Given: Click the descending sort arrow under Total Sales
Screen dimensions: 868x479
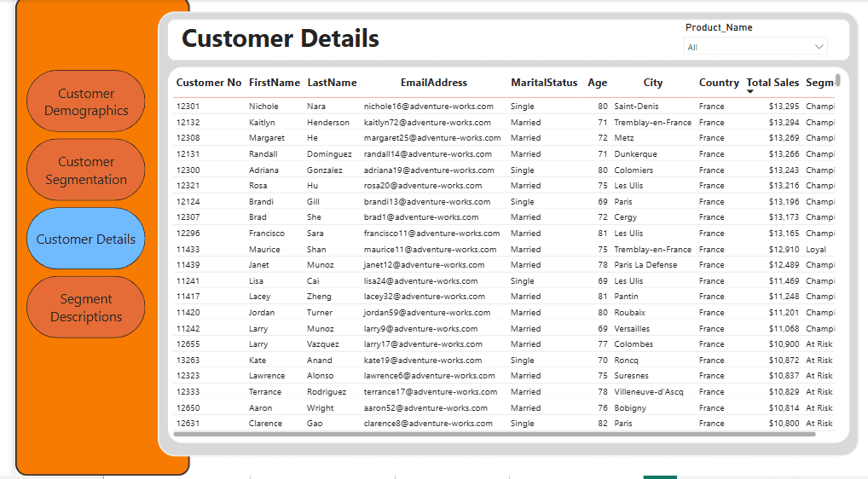Looking at the screenshot, I should pyautogui.click(x=750, y=91).
